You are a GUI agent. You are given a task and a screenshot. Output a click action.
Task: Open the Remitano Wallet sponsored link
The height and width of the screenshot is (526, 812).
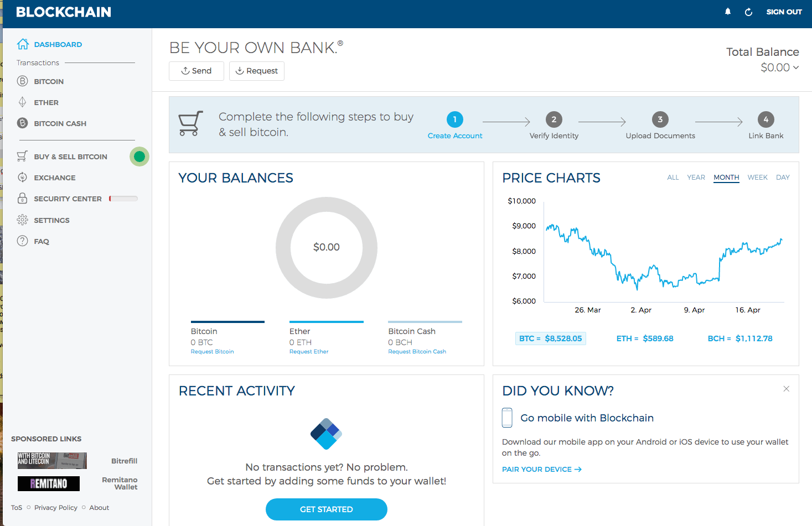tap(120, 483)
